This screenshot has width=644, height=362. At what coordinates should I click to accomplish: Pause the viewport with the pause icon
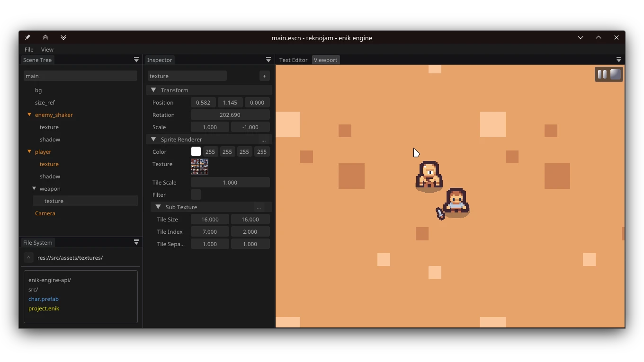tap(602, 74)
